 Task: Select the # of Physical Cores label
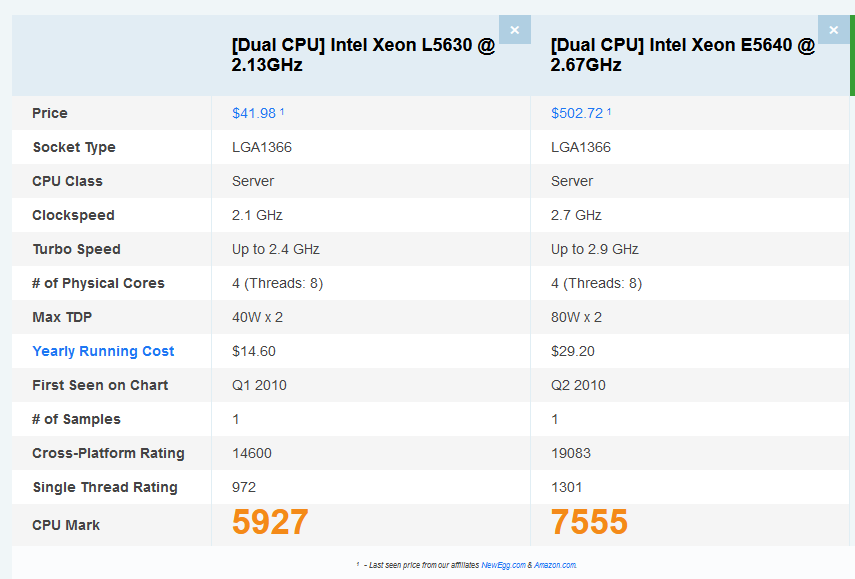click(98, 283)
